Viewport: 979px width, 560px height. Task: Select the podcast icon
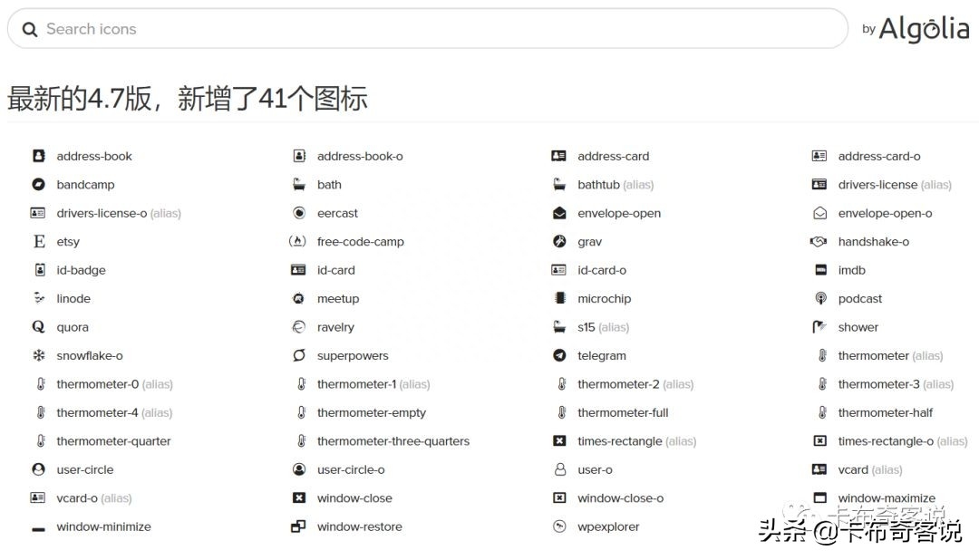point(859,298)
